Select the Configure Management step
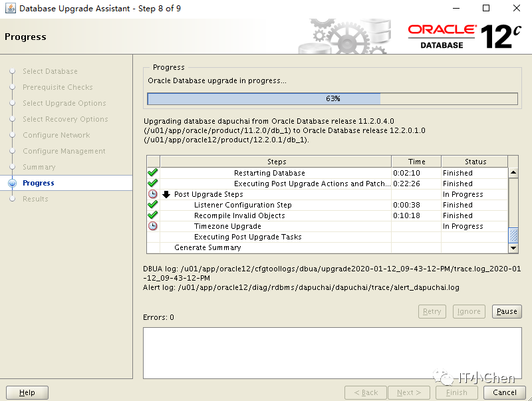 click(x=64, y=151)
